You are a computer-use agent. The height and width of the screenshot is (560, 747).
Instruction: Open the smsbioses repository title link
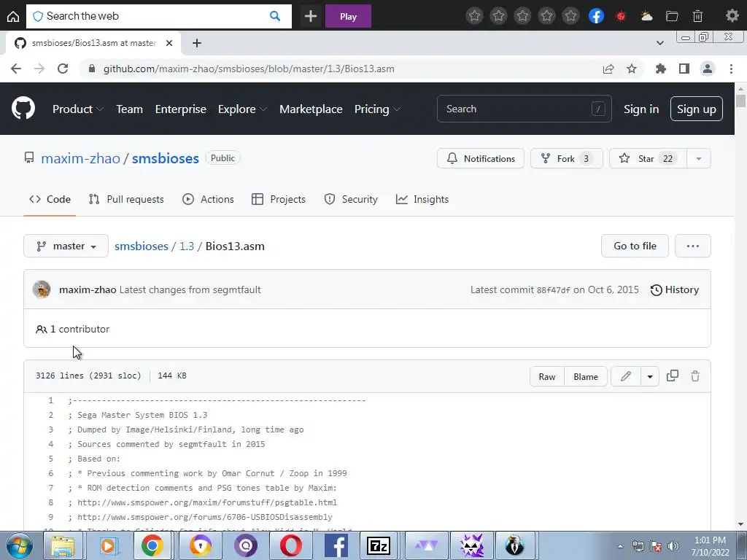(166, 158)
